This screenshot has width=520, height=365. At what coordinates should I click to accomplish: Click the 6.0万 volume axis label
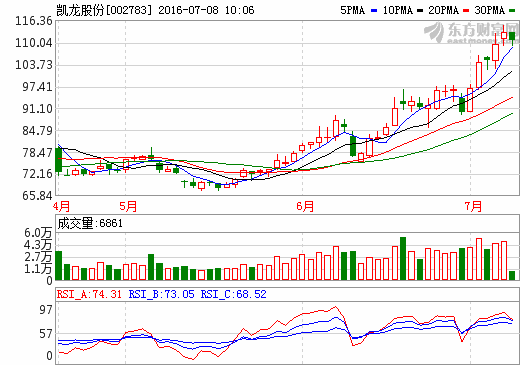[38, 233]
